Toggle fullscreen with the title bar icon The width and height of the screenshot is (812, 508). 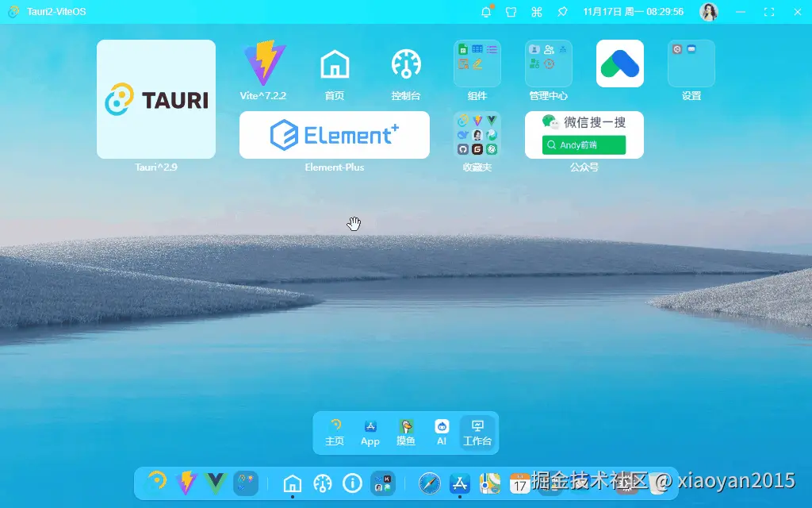pyautogui.click(x=768, y=12)
